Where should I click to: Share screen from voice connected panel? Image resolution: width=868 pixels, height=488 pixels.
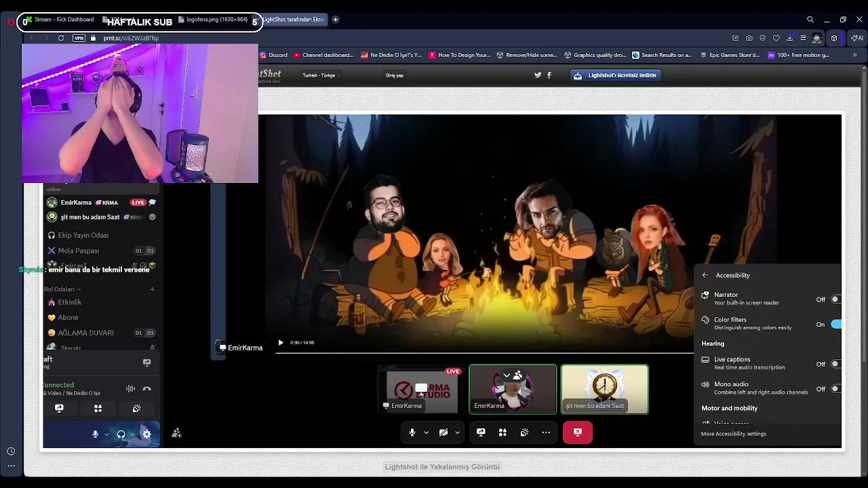(x=59, y=408)
